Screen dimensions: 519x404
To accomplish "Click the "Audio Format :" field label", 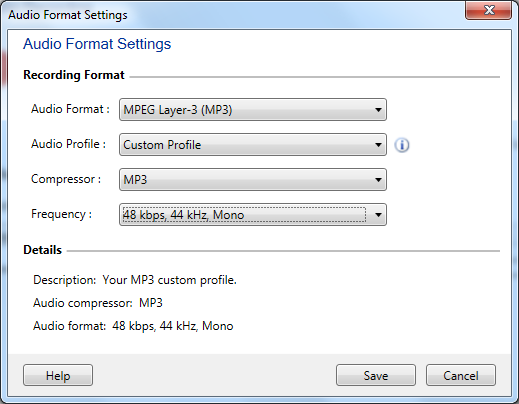I will (70, 109).
